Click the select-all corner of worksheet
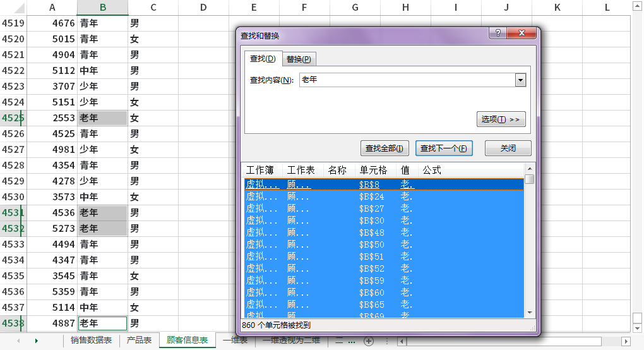Screen dimensions: 644x350 [13, 8]
